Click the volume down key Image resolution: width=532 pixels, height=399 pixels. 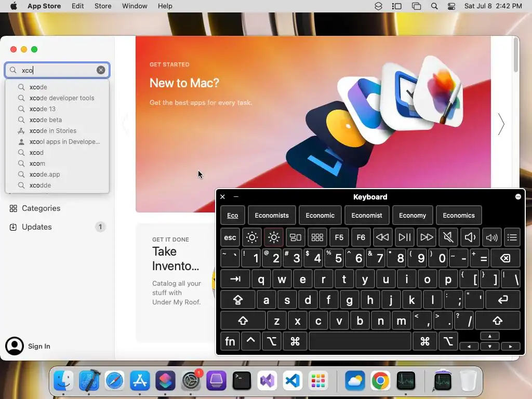pyautogui.click(x=470, y=237)
